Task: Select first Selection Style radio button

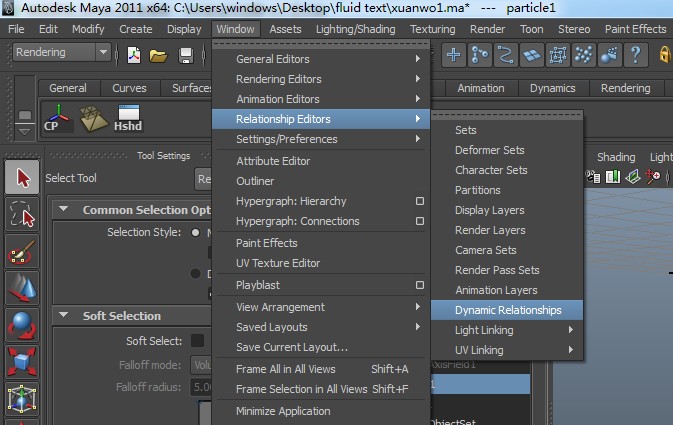Action: (x=195, y=232)
